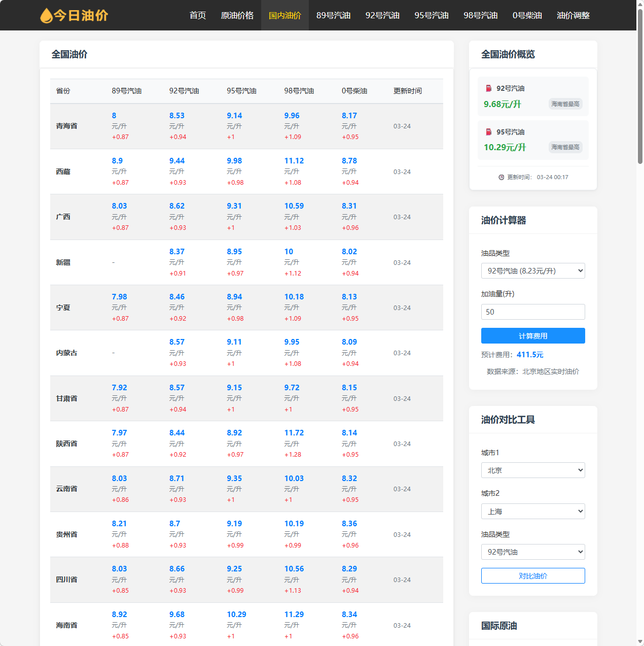
Task: Click the fuel icon beside 92号汽油 overview
Action: click(x=488, y=88)
